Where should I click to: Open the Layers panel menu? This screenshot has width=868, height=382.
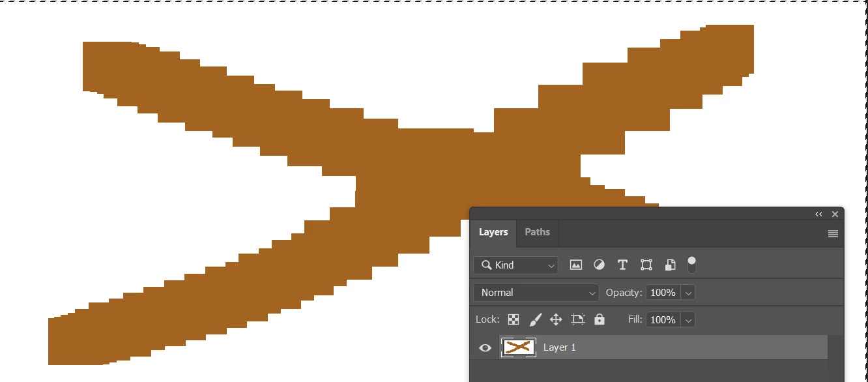coord(833,233)
